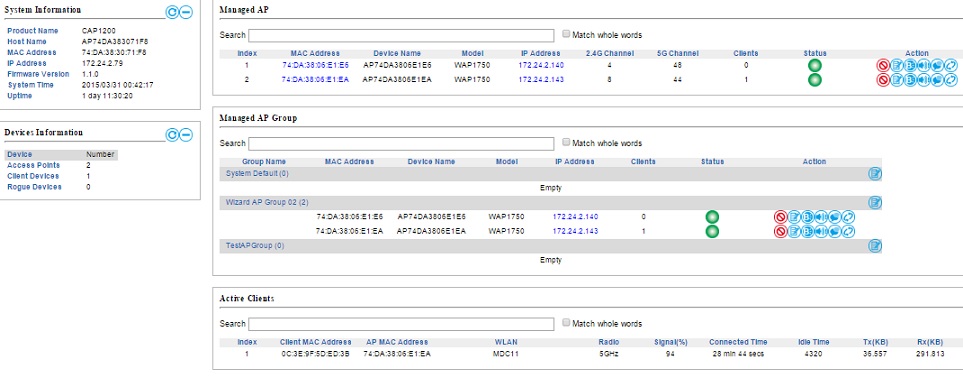Refresh the Devices Information panel
The width and height of the screenshot is (963, 378).
point(172,135)
